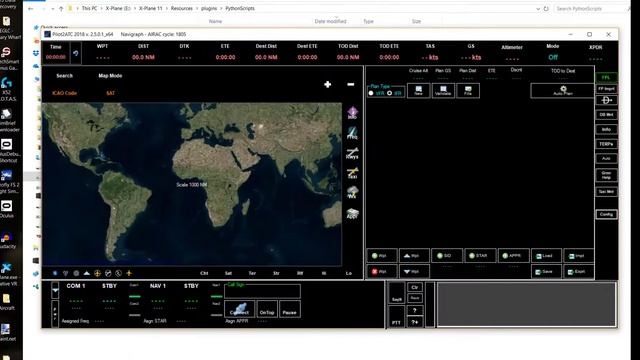This screenshot has width=640, height=360.
Task: Click the Search menu above the map
Action: tap(64, 76)
